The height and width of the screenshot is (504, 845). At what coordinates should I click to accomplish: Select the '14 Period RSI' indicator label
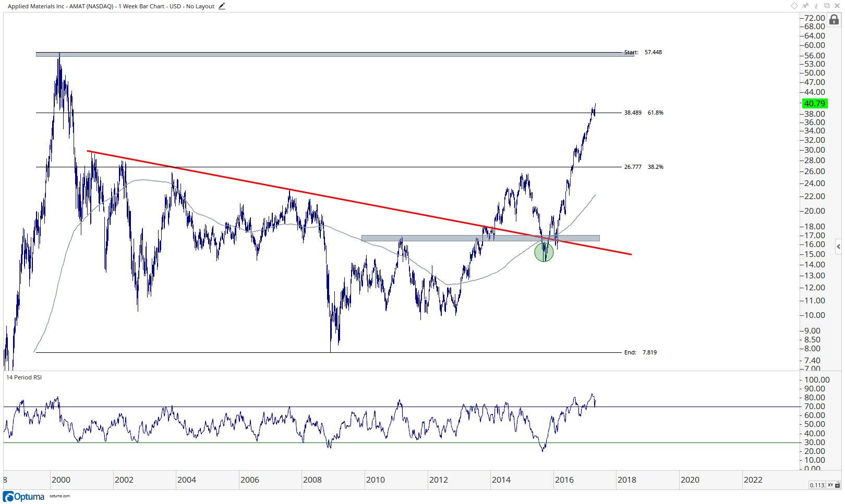24,377
